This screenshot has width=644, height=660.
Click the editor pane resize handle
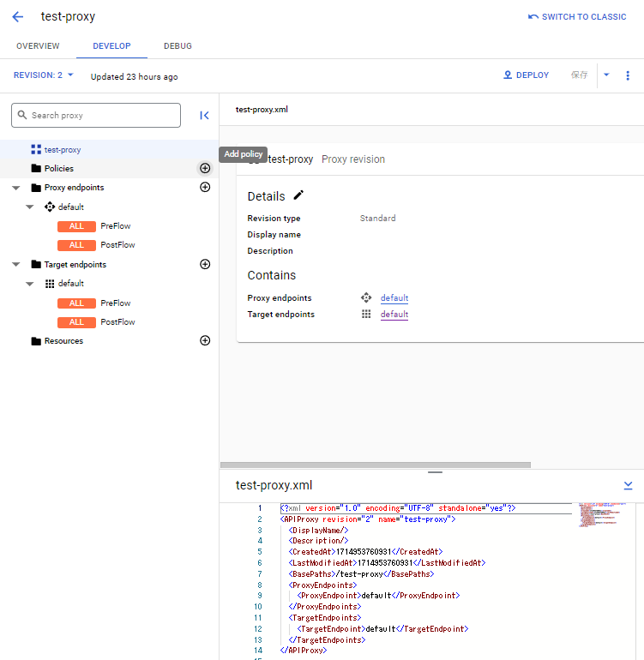pyautogui.click(x=435, y=472)
